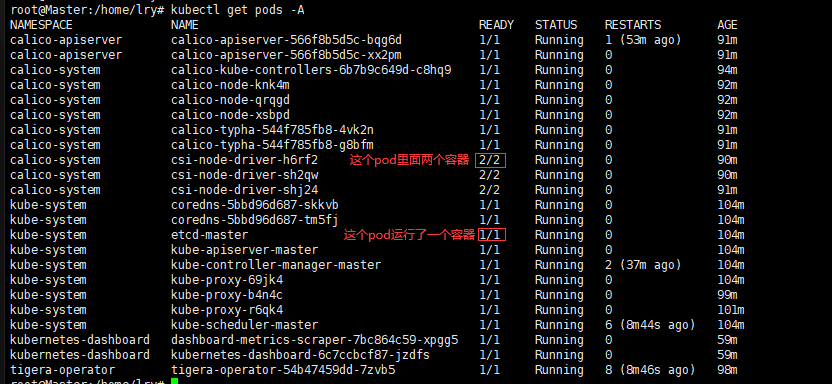Select the RESTARTS column header
This screenshot has height=384, width=832.
(x=633, y=25)
